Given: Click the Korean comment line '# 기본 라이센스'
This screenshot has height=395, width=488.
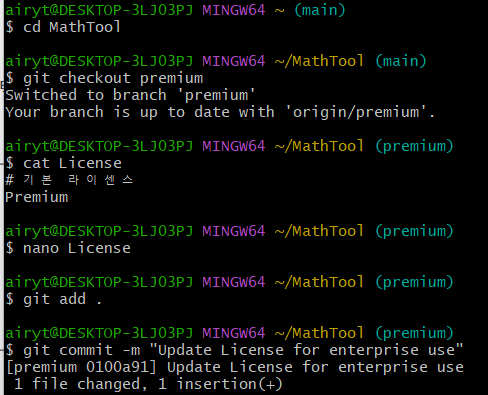Looking at the screenshot, I should (69, 180).
